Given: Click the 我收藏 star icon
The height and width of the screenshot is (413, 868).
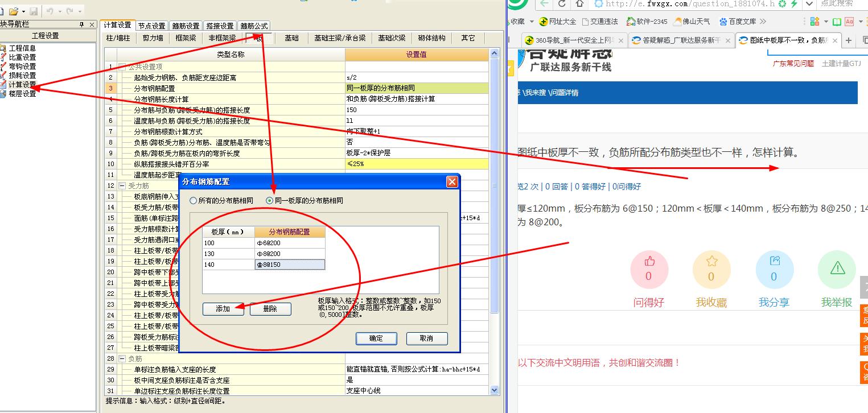Looking at the screenshot, I should click(x=711, y=262).
